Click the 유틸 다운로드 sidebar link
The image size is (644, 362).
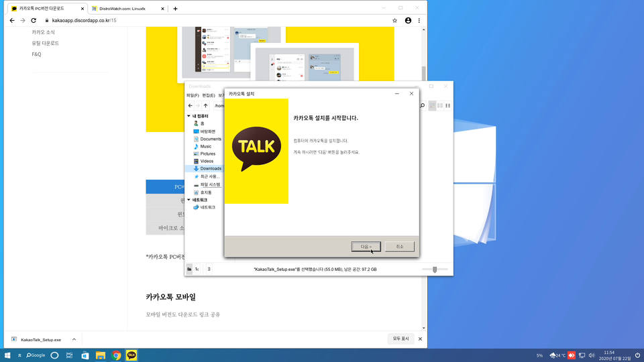[x=45, y=43]
